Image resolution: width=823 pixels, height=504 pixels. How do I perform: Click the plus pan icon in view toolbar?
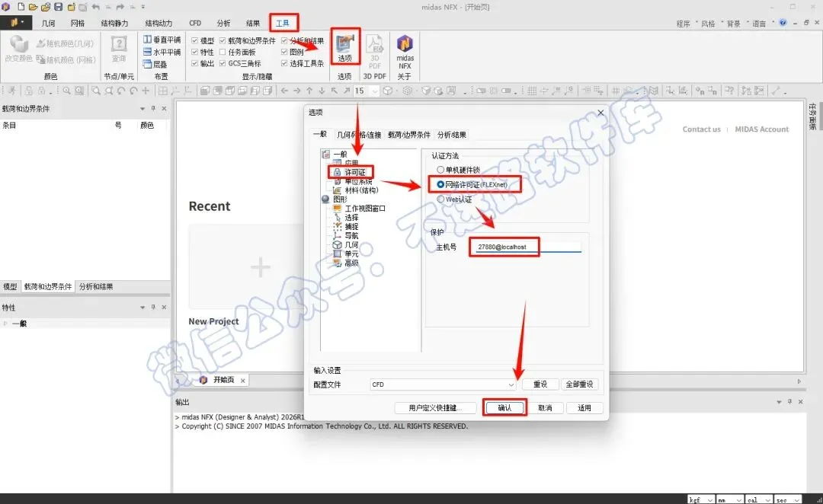pyautogui.click(x=146, y=91)
